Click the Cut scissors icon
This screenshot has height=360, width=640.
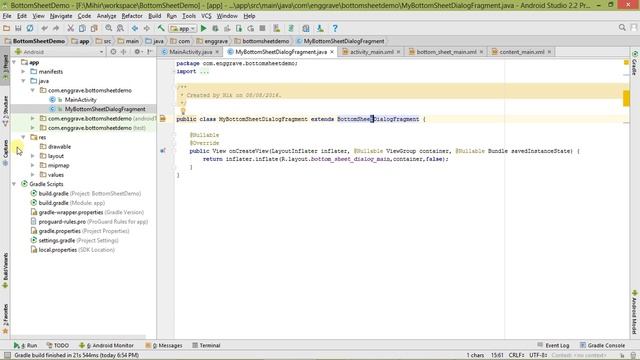(x=71, y=28)
